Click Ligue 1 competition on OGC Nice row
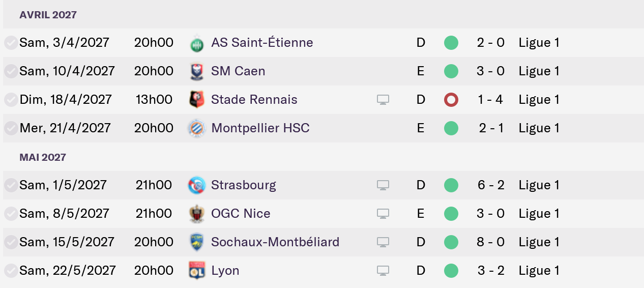 539,214
